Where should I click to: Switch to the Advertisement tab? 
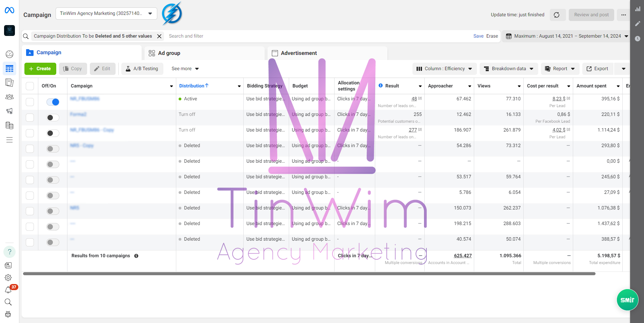point(327,53)
